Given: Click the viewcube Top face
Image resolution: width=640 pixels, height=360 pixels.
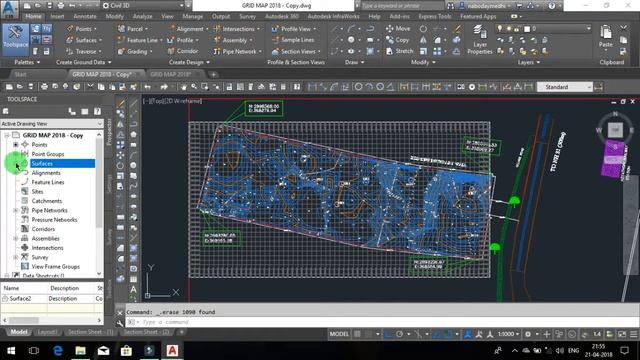Looking at the screenshot, I should [615, 130].
